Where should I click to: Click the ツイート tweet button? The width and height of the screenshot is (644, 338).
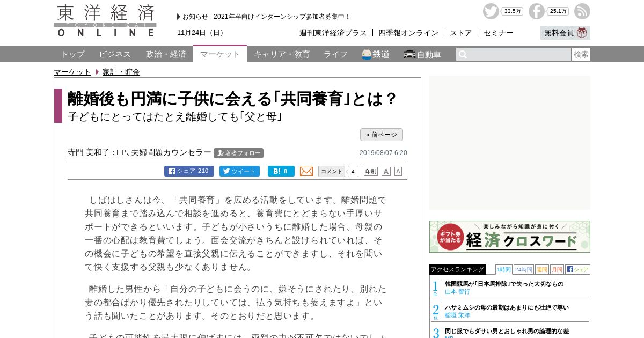click(x=239, y=171)
